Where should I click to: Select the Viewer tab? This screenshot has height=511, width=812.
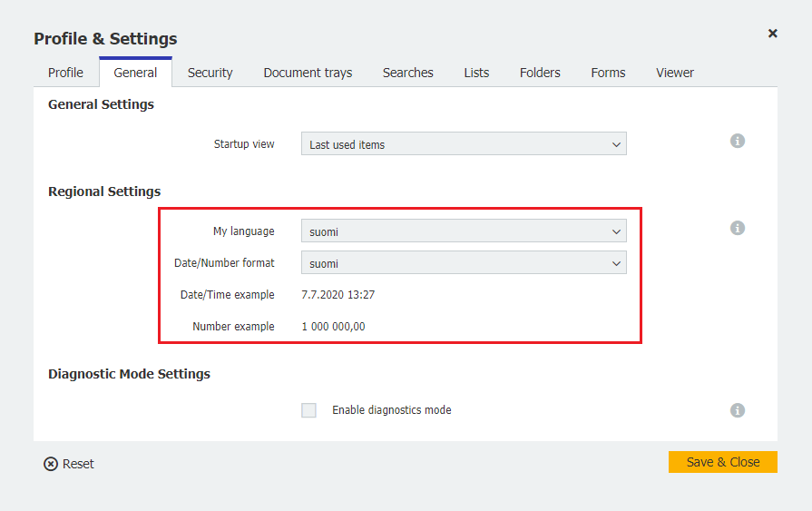675,73
